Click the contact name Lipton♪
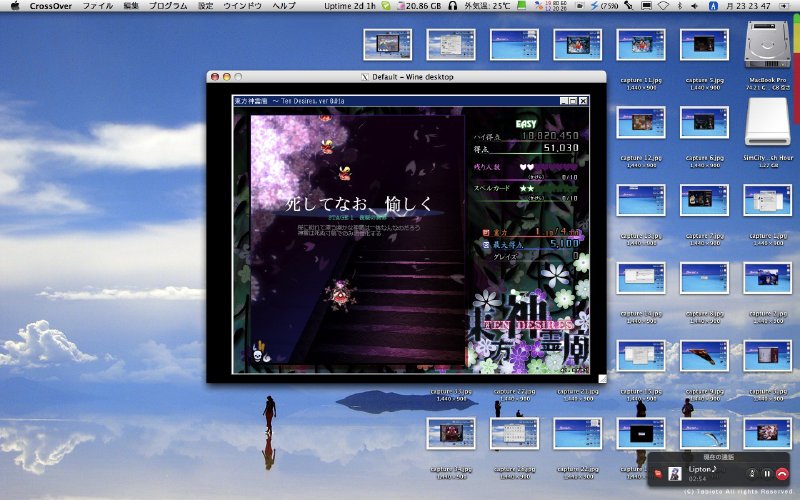 pyautogui.click(x=702, y=469)
